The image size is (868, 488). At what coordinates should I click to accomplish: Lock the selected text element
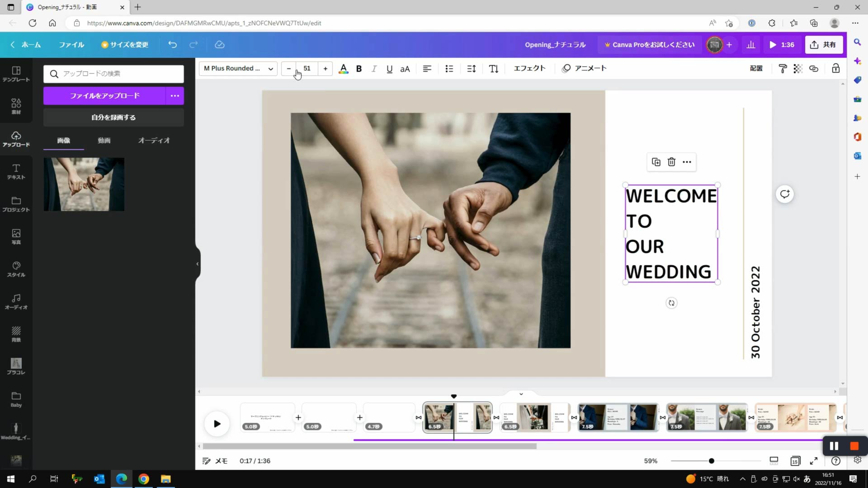835,68
